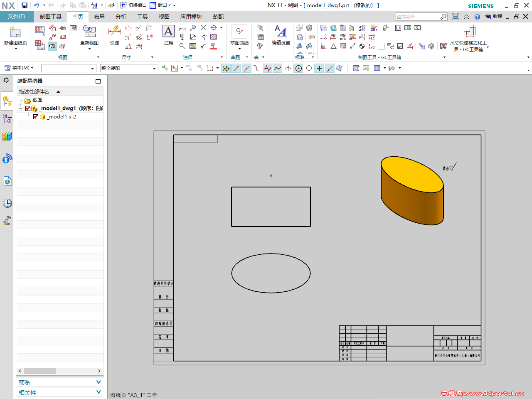Image resolution: width=532 pixels, height=399 pixels.
Task: Toggle snap to Quadrant point
Action: tap(309, 68)
